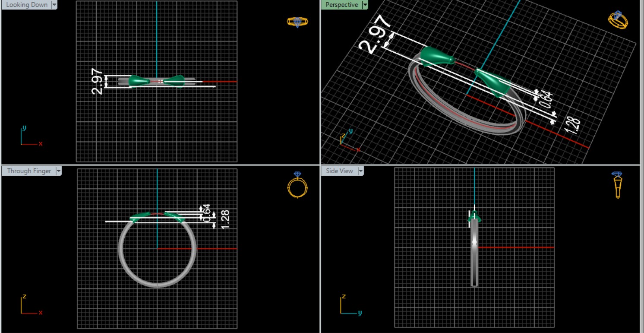Click the Side View ring icon
The image size is (644, 333).
click(617, 185)
